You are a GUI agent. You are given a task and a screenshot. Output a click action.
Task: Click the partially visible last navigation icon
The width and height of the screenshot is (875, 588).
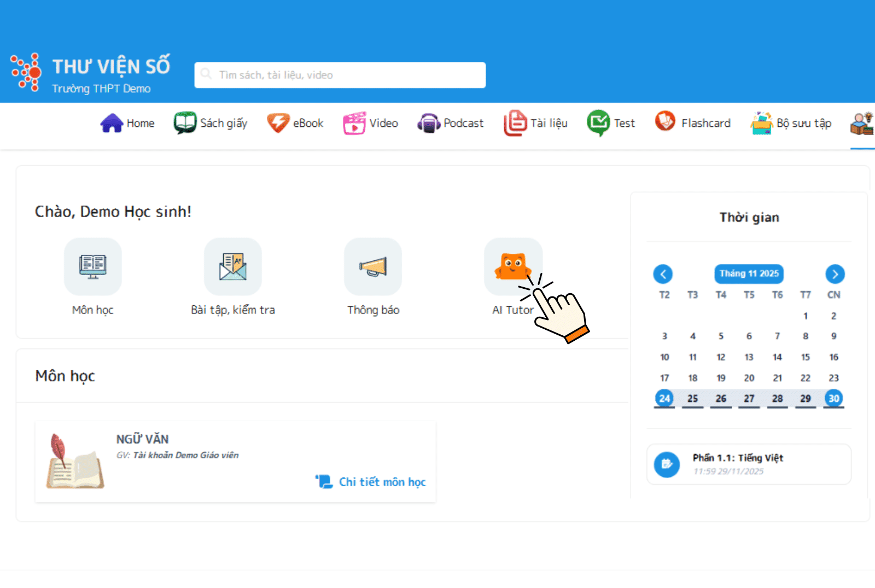point(862,124)
